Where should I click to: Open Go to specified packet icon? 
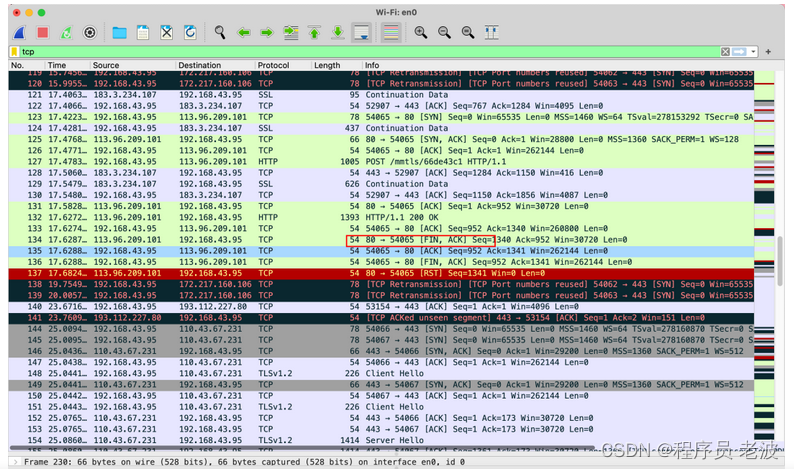pyautogui.click(x=291, y=33)
